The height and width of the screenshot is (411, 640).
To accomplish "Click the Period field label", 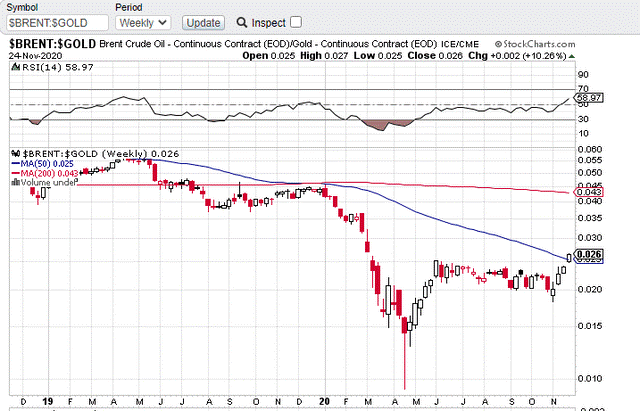I will point(129,6).
